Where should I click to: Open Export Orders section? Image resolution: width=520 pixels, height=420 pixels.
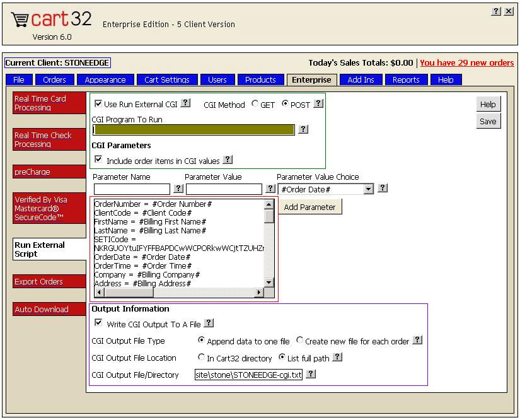pos(49,281)
